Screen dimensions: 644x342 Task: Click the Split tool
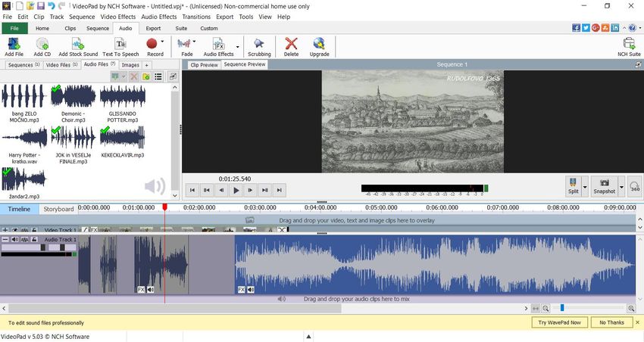tap(574, 186)
